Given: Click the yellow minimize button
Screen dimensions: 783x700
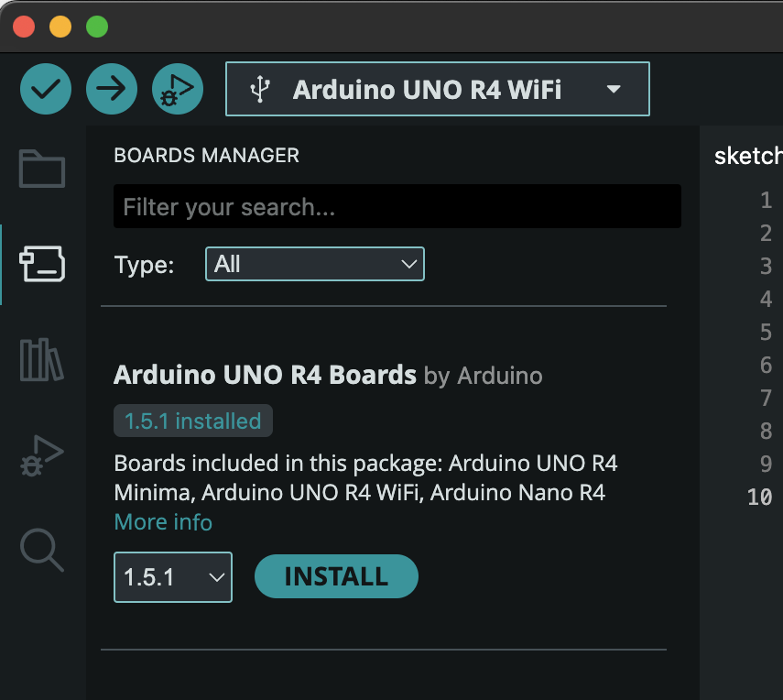Looking at the screenshot, I should tap(60, 27).
